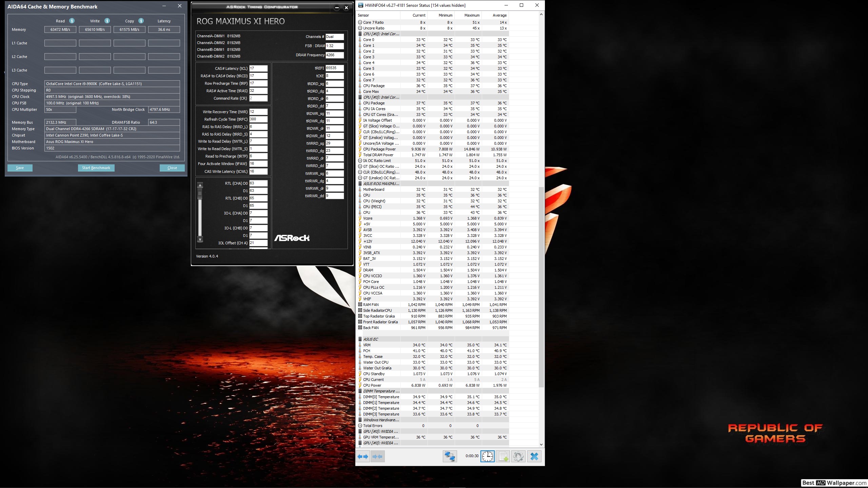Close the sensor panel using the blue X icon

[534, 456]
